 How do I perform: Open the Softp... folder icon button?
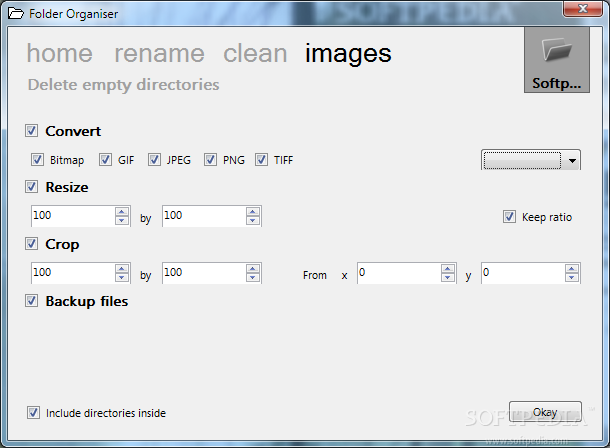point(557,60)
